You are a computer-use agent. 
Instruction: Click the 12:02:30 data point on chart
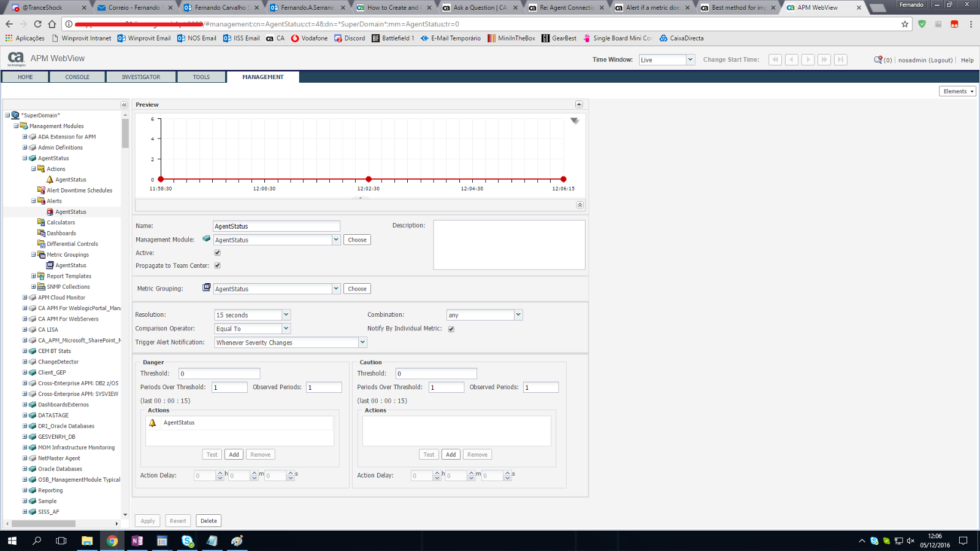tap(369, 179)
